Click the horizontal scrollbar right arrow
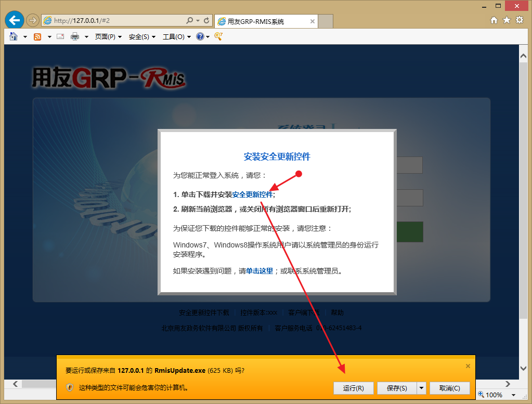This screenshot has height=404, width=532. click(x=508, y=384)
